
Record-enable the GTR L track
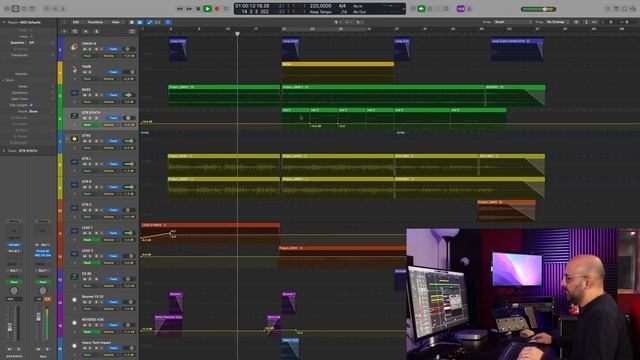[96, 164]
